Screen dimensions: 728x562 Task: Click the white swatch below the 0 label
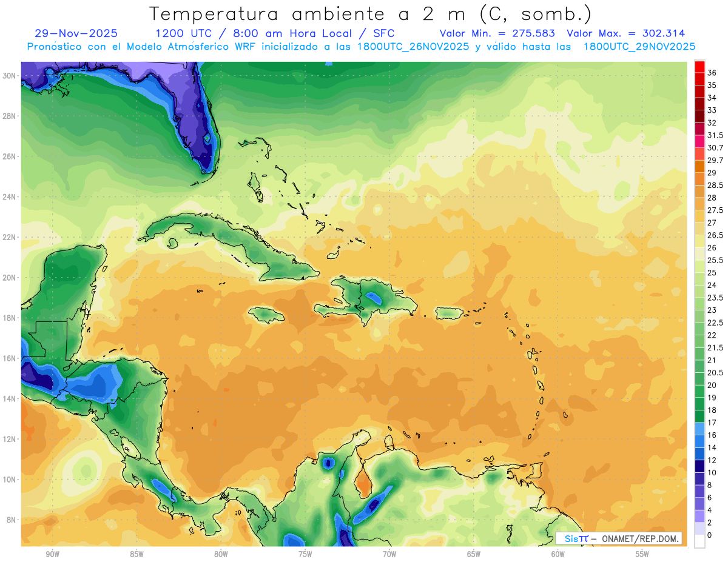point(699,541)
